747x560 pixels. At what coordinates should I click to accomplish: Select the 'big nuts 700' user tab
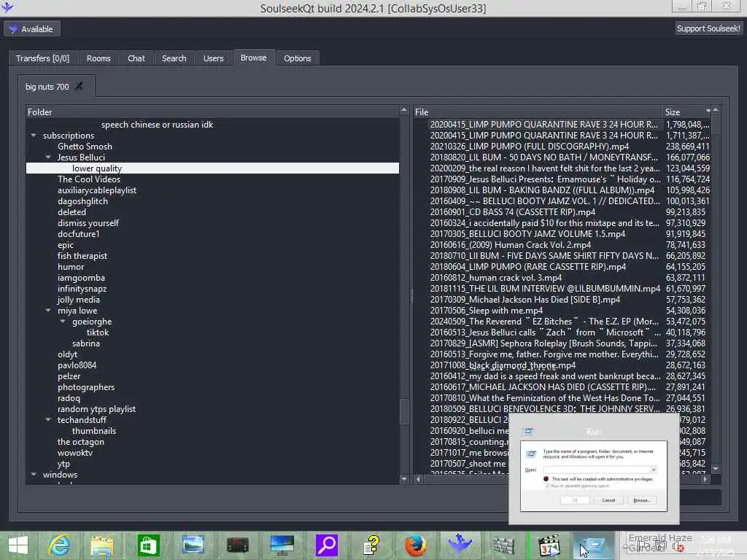coord(47,87)
